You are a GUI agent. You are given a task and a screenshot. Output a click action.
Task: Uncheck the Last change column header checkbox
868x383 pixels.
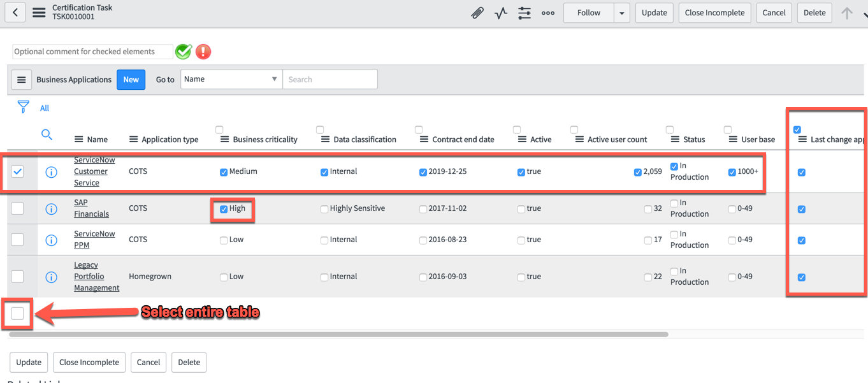pos(797,130)
